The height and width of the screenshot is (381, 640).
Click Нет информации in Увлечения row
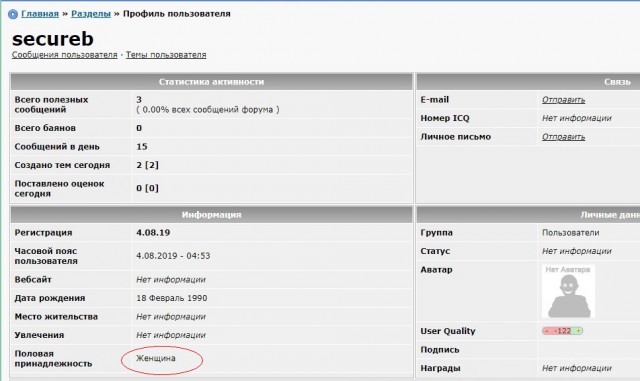(x=171, y=335)
